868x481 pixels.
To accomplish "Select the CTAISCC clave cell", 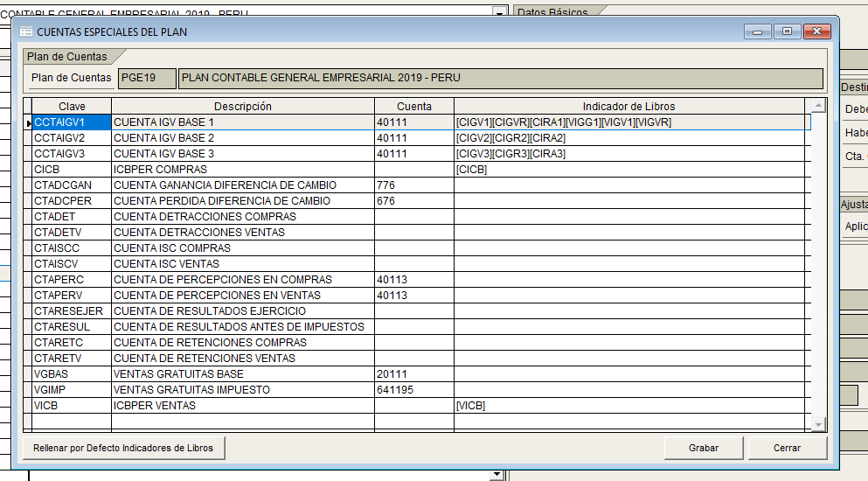I will (x=72, y=248).
